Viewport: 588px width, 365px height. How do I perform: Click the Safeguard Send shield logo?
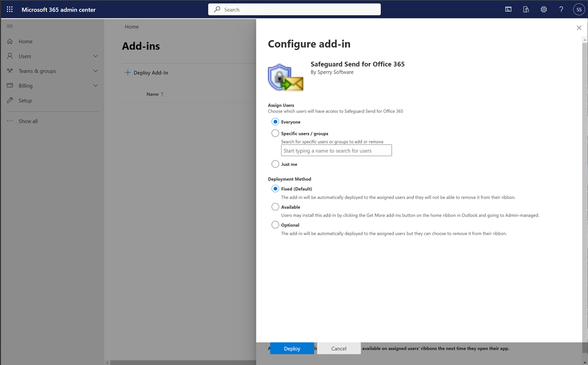tap(286, 78)
